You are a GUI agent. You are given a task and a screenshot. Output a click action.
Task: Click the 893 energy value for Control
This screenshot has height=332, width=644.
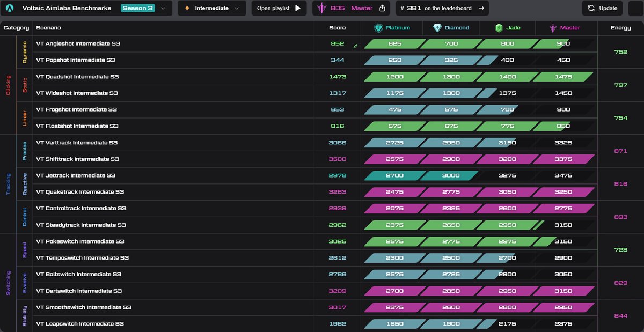(x=620, y=217)
